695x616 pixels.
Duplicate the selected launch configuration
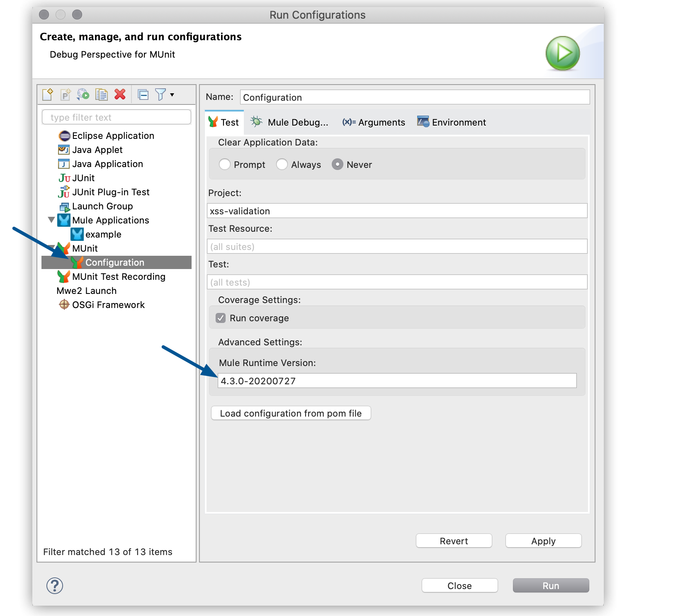coord(101,95)
